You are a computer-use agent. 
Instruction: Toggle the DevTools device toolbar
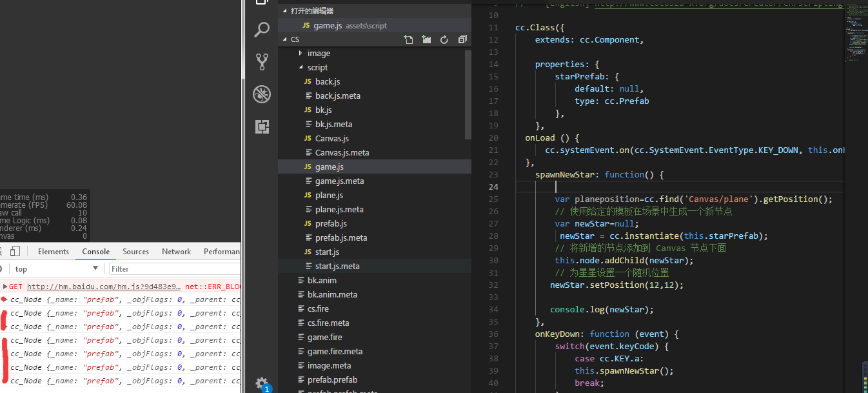(x=15, y=252)
